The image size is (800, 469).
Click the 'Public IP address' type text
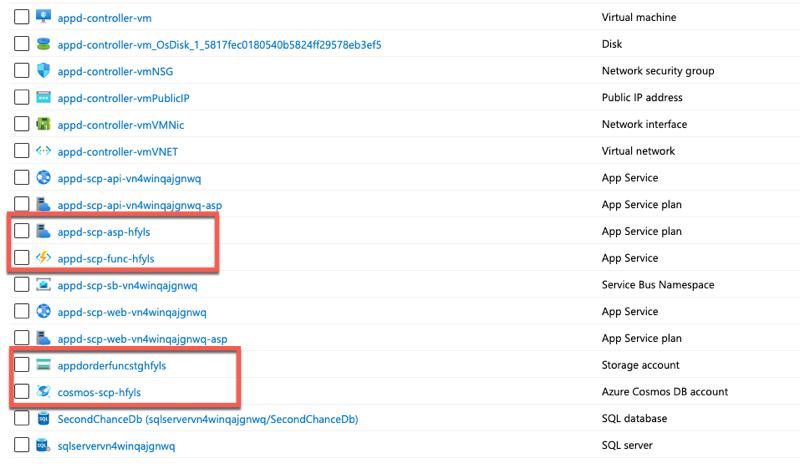(x=642, y=97)
